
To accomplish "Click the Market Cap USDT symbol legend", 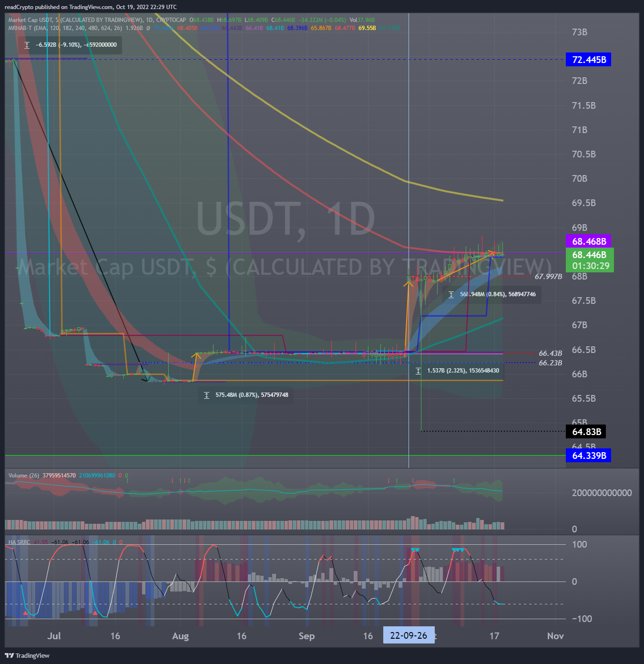I will coord(97,20).
